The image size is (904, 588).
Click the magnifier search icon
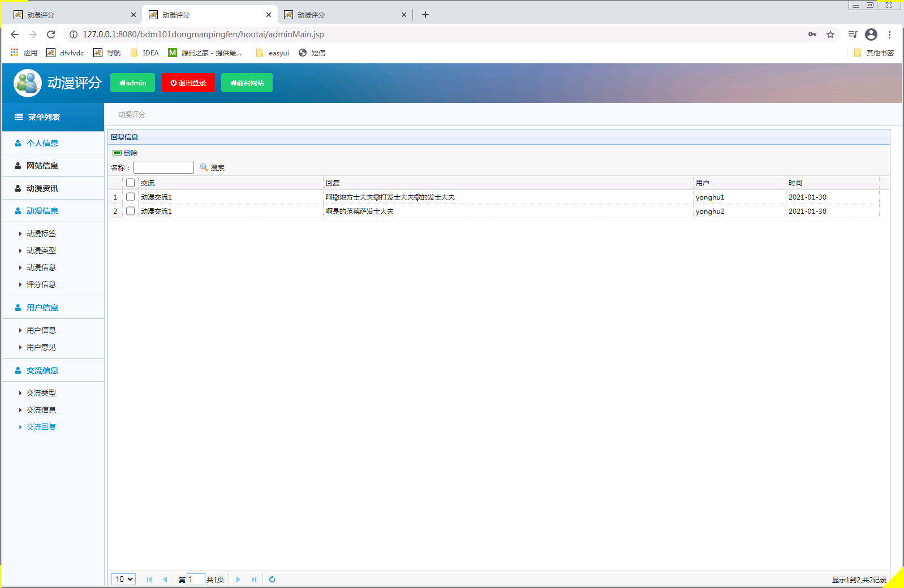pos(204,167)
